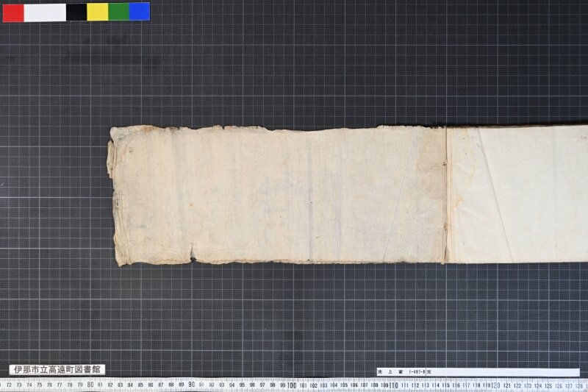Viewport: 588px width, 392px height.
Task: Click the yellow patch on the color chart
Action: pos(98,12)
